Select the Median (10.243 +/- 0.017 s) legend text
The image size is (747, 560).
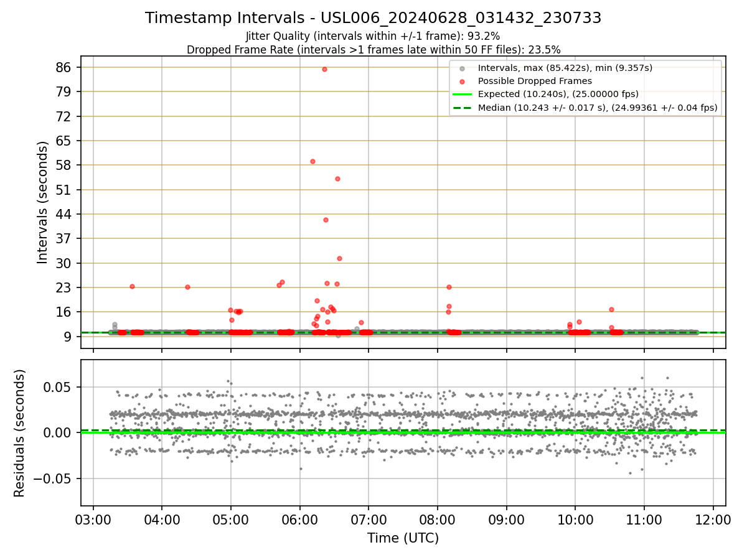598,108
